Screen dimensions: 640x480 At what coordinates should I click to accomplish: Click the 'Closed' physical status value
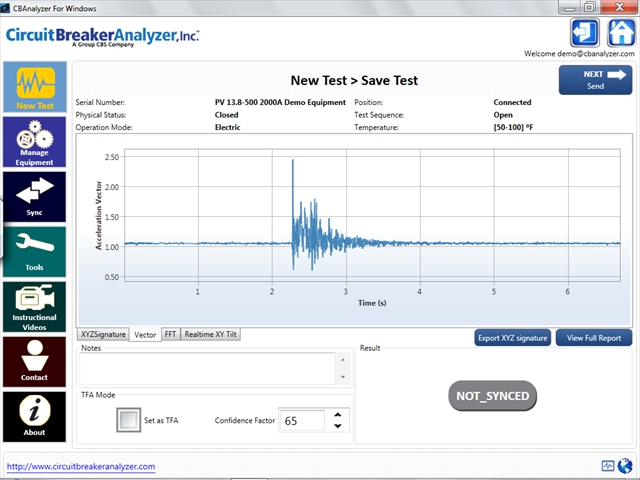point(227,115)
